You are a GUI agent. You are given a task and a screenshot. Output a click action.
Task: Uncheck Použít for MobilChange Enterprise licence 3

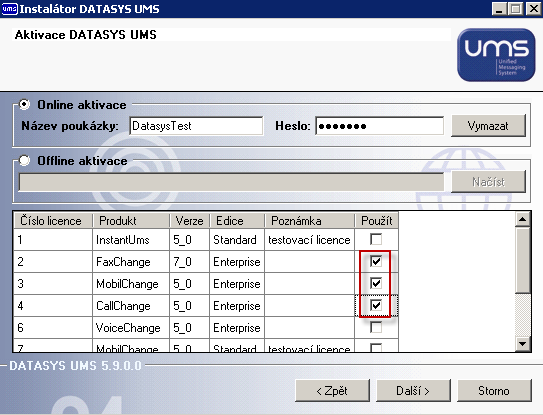376,283
